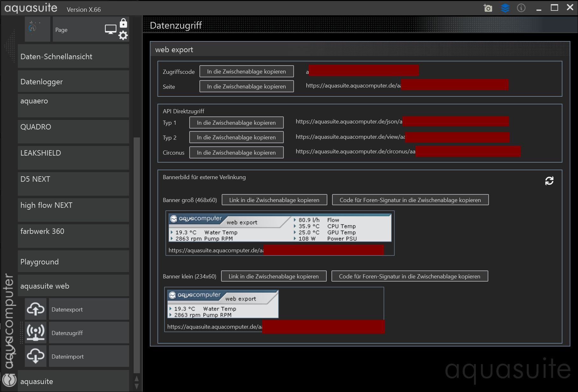
Task: Click the URL under the small banner
Action: click(x=215, y=327)
